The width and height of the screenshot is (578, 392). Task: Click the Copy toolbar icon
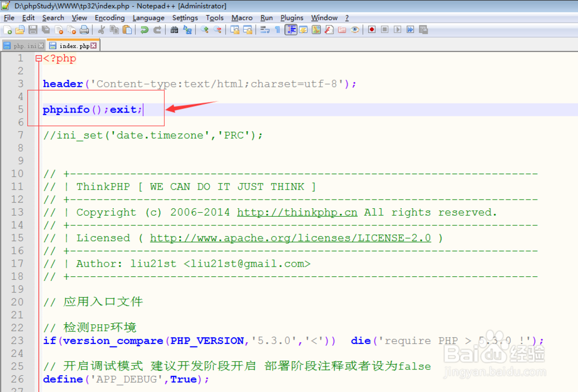[x=114, y=30]
